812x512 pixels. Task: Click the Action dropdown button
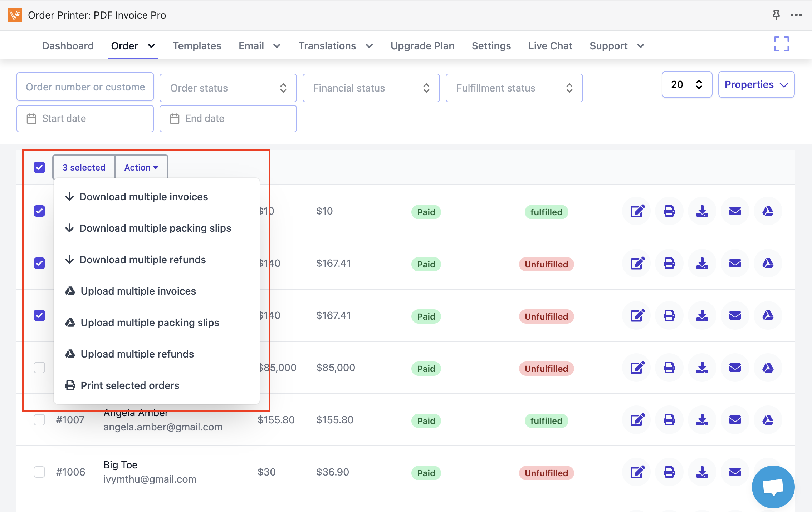141,167
